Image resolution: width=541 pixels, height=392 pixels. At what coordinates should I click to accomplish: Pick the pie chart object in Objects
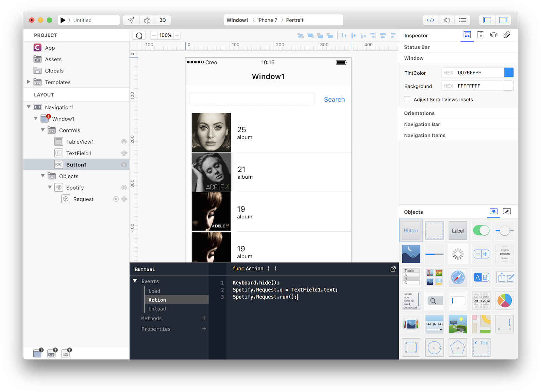[504, 301]
